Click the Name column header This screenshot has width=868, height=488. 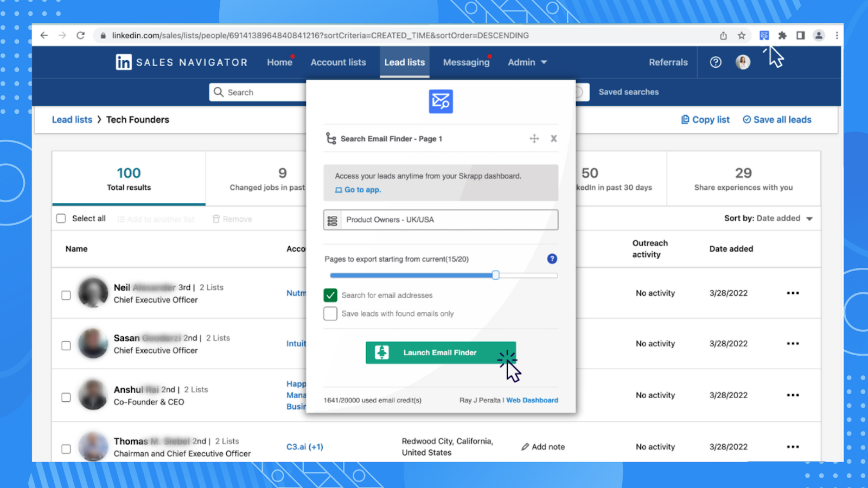[76, 249]
